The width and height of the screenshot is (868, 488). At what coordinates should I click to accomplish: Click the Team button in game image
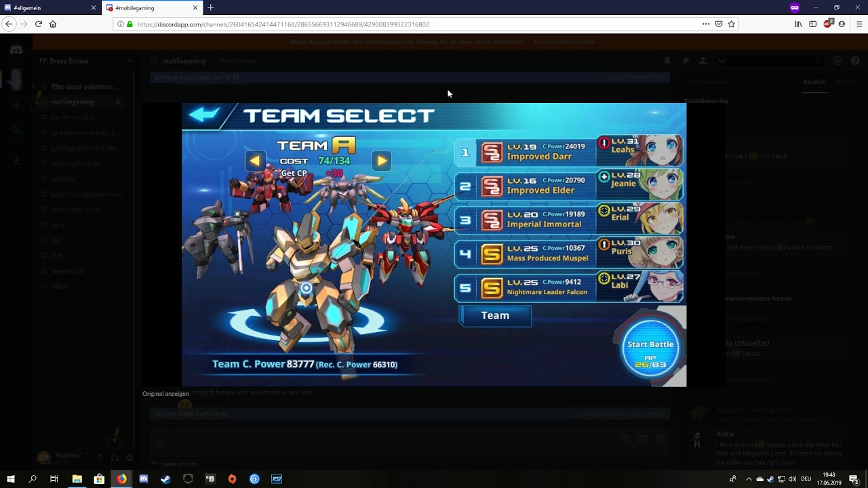(x=495, y=316)
